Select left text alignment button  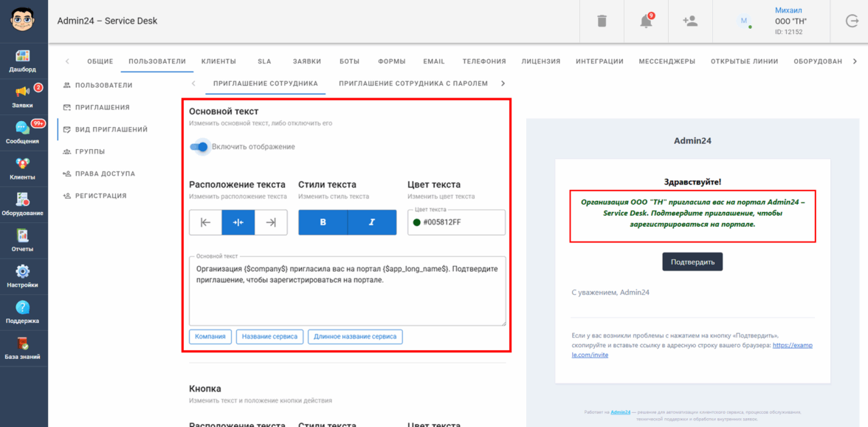pyautogui.click(x=206, y=222)
